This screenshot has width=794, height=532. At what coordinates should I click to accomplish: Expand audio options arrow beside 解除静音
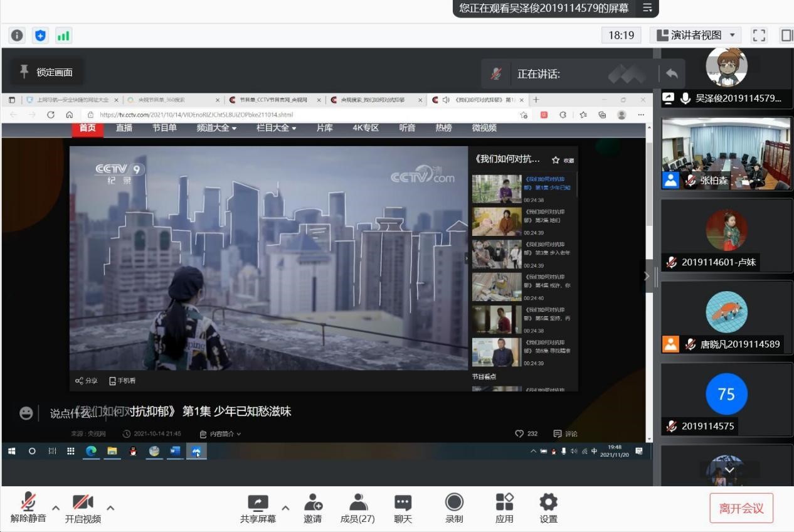point(56,508)
